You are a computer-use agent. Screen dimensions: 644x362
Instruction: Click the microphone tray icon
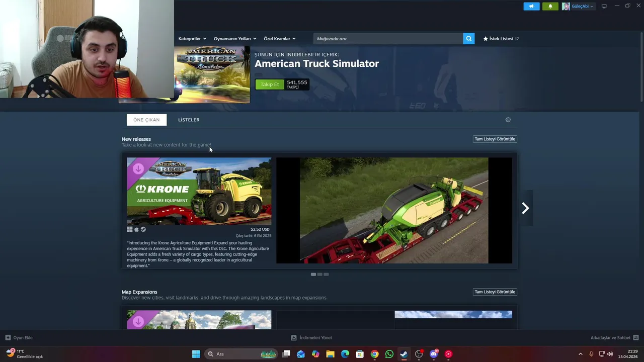click(591, 354)
